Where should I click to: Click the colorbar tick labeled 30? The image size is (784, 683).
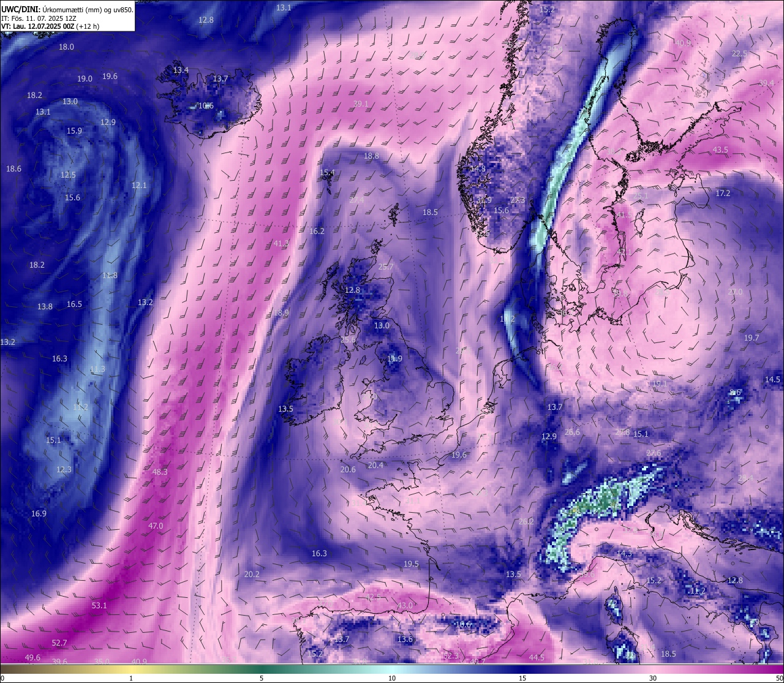[653, 678]
